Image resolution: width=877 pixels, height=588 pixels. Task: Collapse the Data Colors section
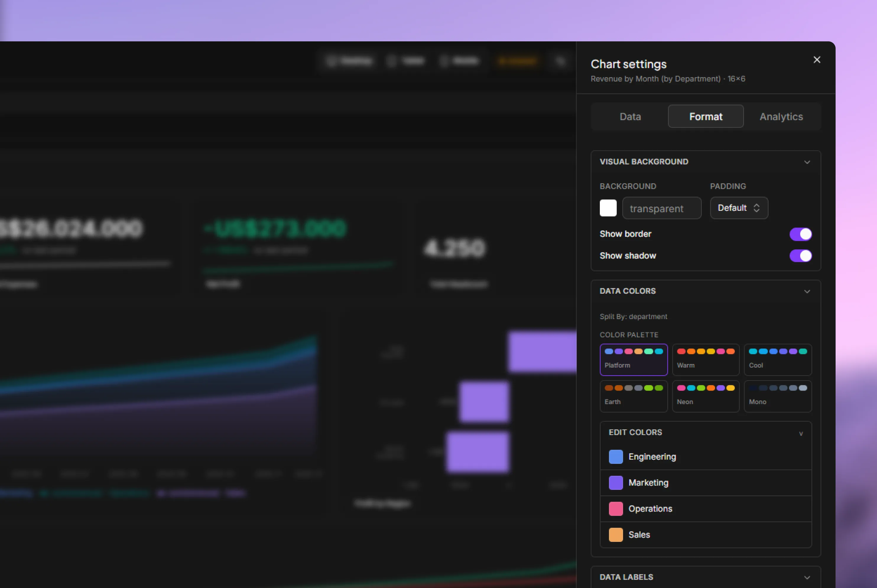(807, 291)
